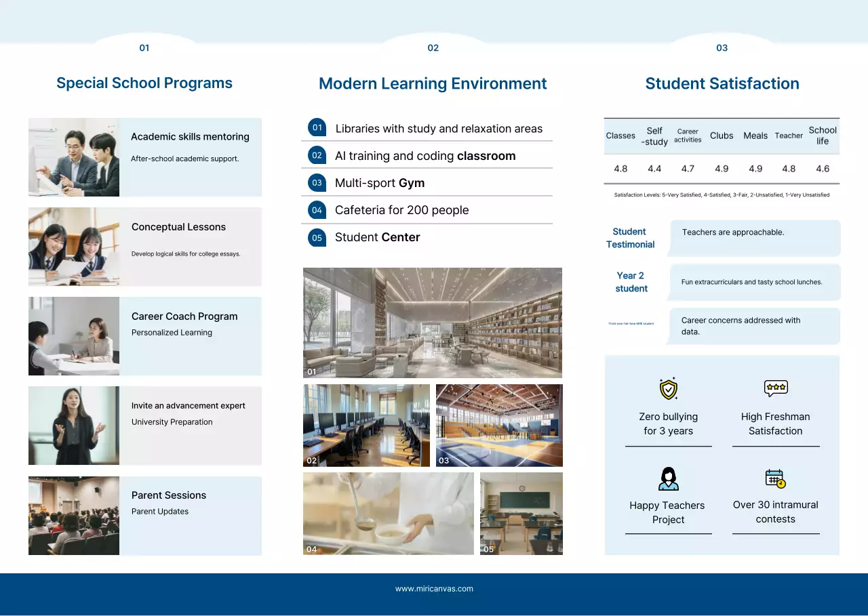
Task: Select the Clubs column header
Action: (x=722, y=136)
